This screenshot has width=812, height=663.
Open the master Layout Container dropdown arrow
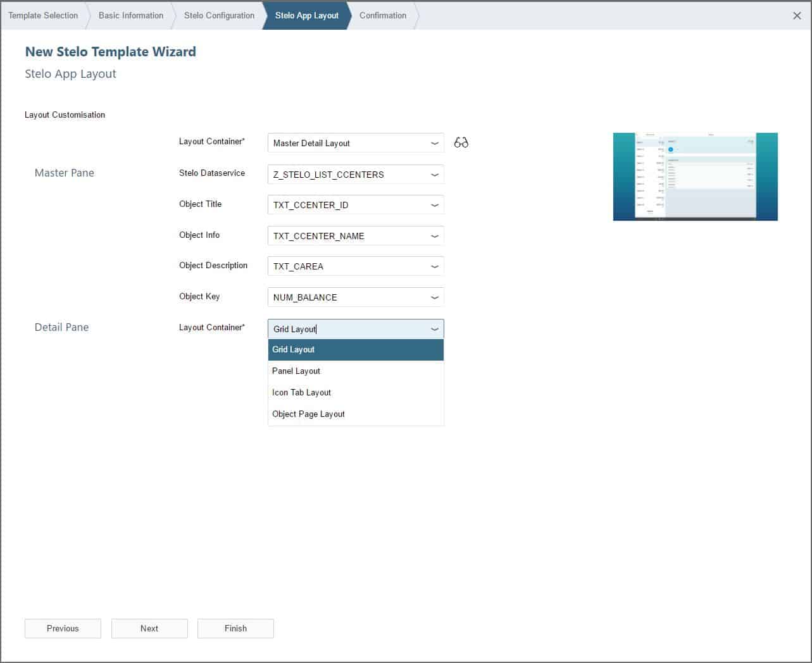[434, 144]
